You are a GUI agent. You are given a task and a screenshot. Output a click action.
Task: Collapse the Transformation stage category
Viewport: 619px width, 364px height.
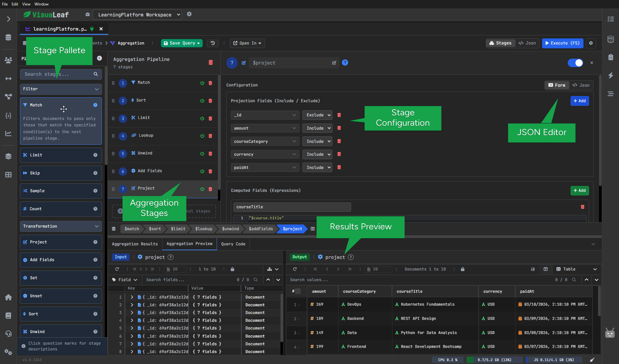click(x=61, y=226)
